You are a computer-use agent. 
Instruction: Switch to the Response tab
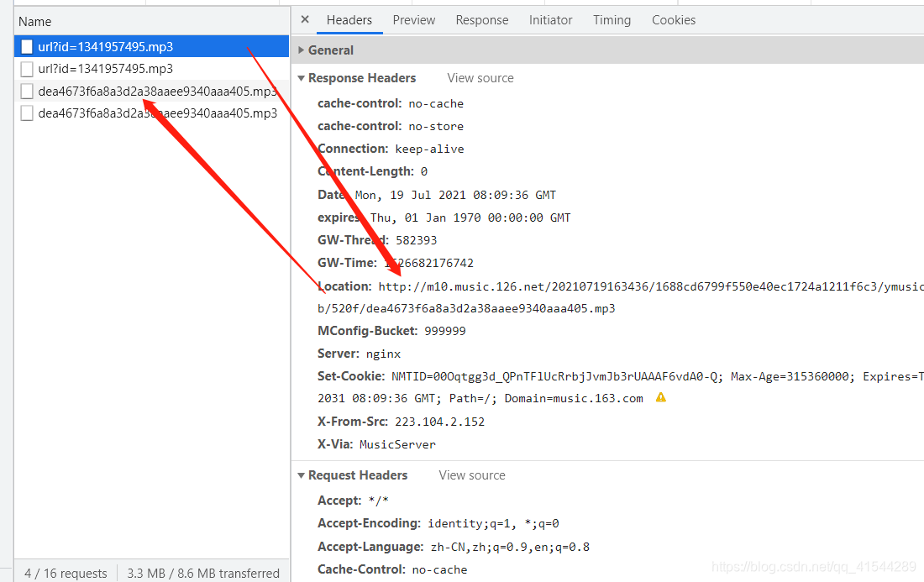tap(482, 20)
